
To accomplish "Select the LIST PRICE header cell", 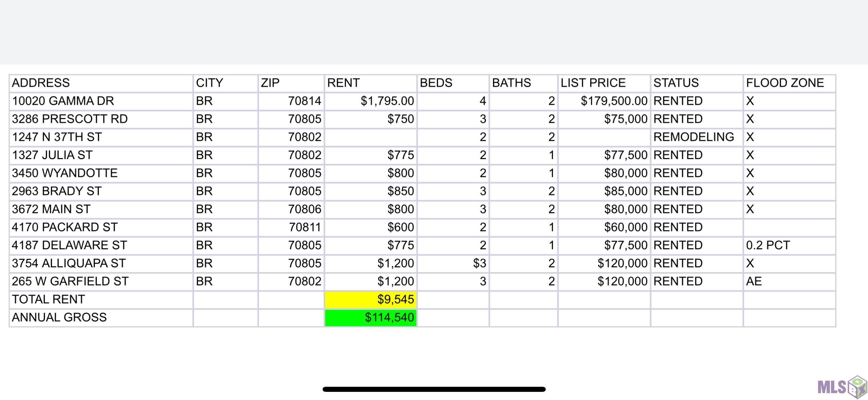I will [x=604, y=83].
